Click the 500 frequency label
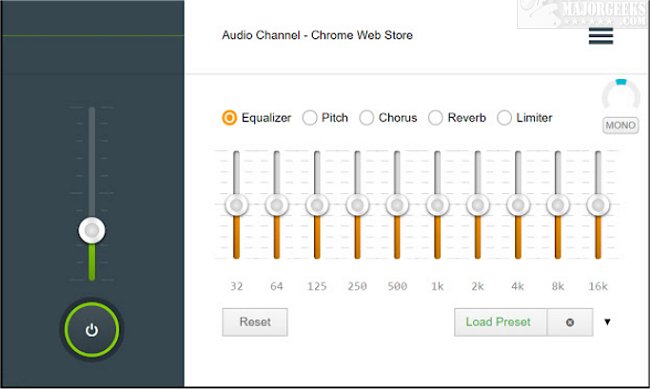This screenshot has height=389, width=650. [x=397, y=286]
